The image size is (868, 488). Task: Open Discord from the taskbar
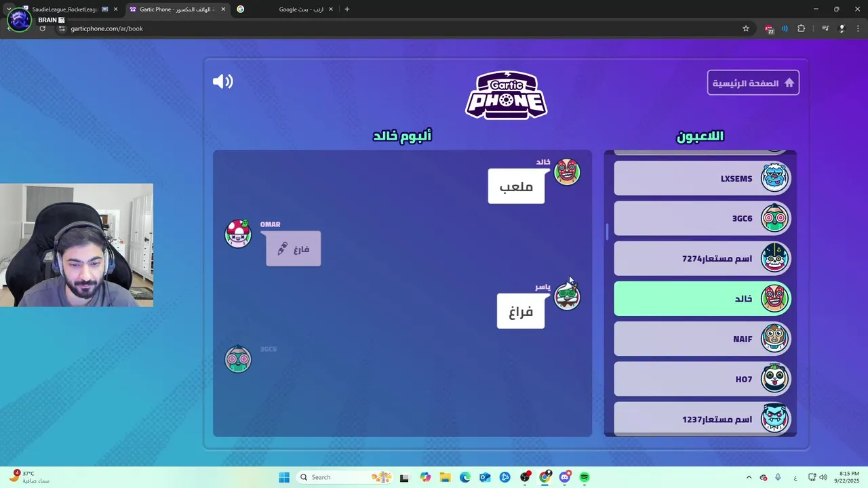click(x=565, y=477)
